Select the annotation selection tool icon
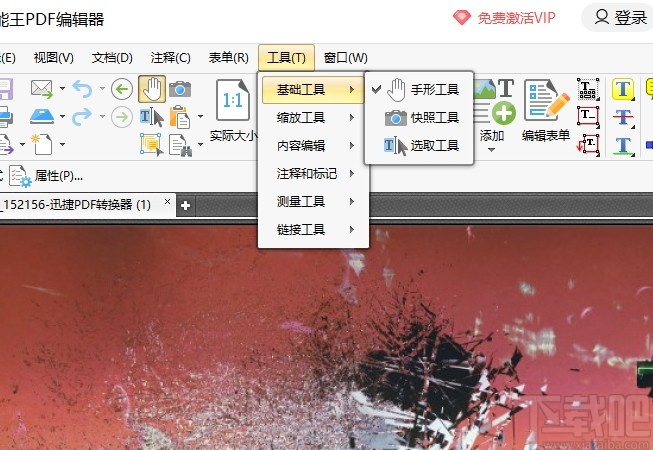The width and height of the screenshot is (653, 450). click(x=152, y=144)
